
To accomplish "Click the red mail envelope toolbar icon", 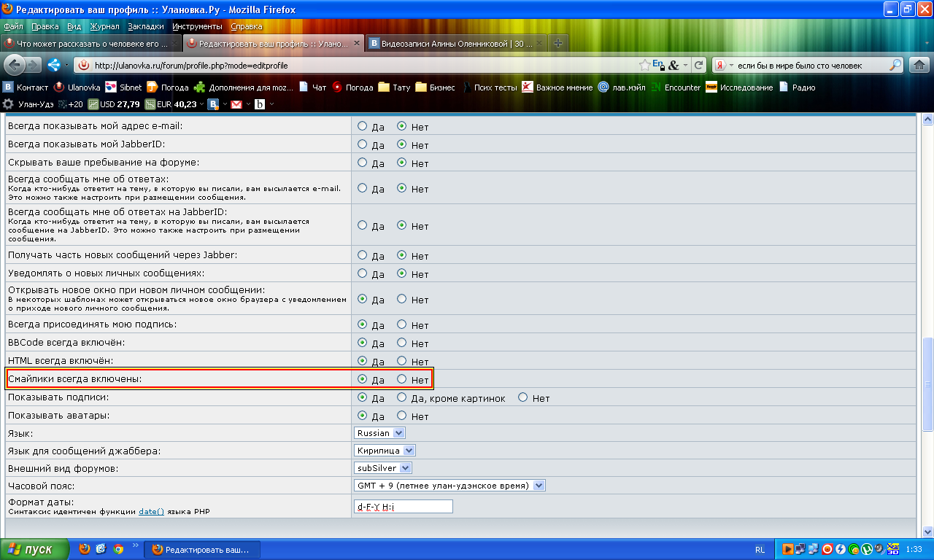I will pyautogui.click(x=236, y=104).
